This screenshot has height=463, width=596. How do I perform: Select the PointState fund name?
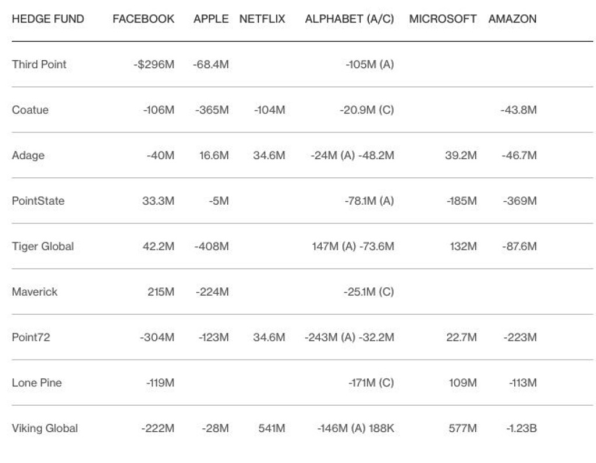(38, 201)
